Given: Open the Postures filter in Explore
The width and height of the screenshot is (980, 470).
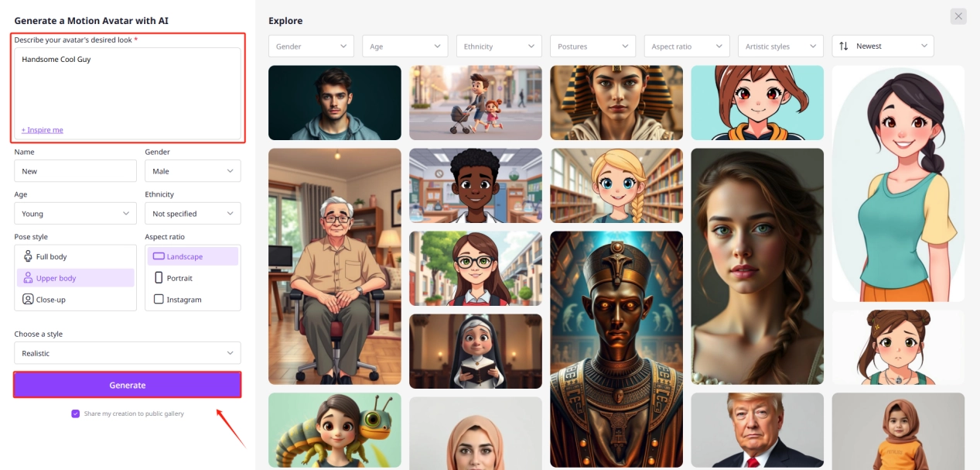Looking at the screenshot, I should tap(592, 46).
